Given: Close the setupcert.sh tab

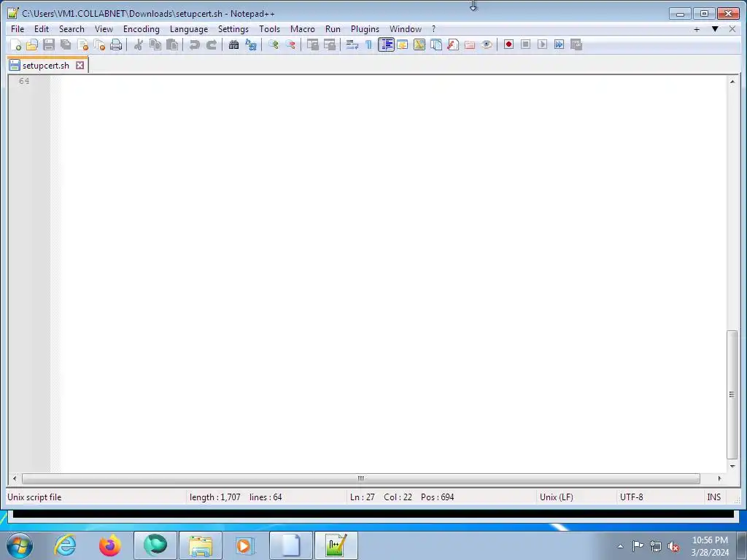Looking at the screenshot, I should tap(80, 65).
